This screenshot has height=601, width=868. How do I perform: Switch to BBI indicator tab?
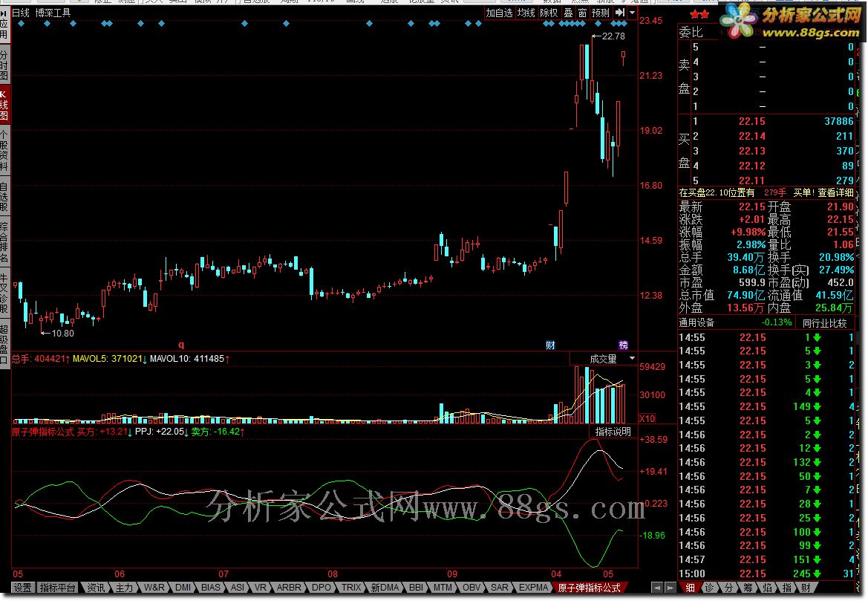[x=416, y=588]
